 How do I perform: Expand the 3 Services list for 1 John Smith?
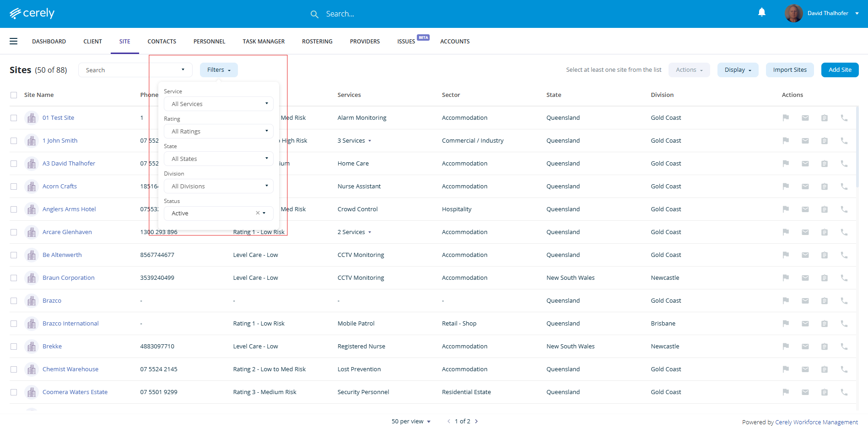(354, 141)
